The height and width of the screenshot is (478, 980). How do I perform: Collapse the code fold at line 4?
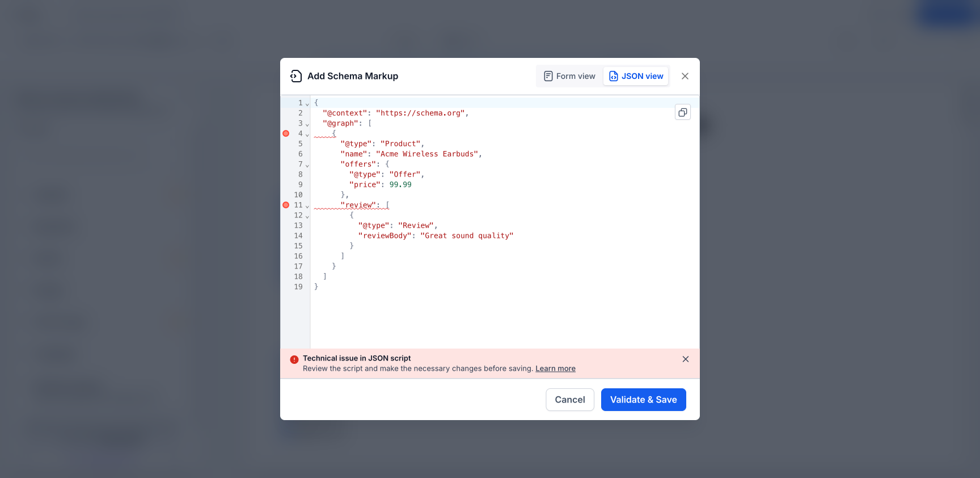click(x=307, y=135)
